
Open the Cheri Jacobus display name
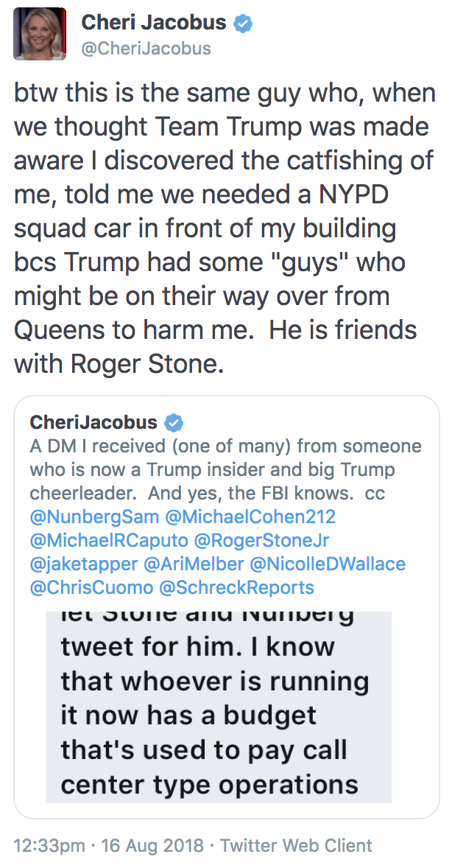(x=153, y=23)
